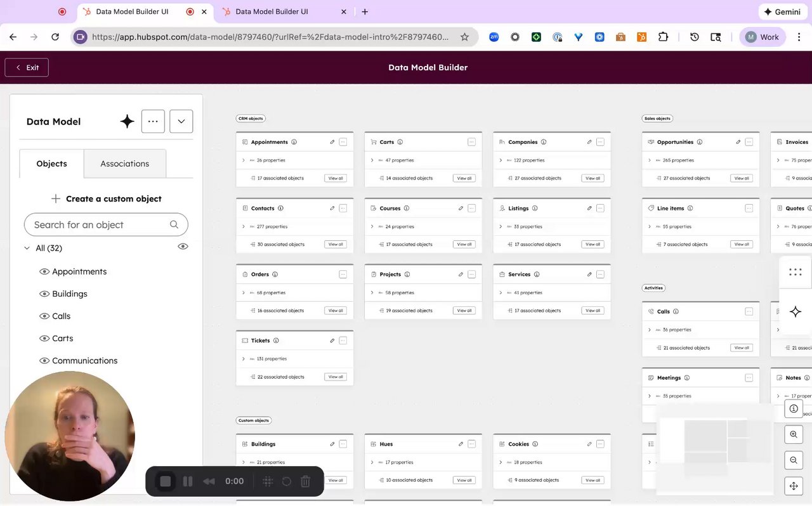Expand the 26 properties row on Appointments card
The image size is (812, 506).
pyautogui.click(x=244, y=160)
